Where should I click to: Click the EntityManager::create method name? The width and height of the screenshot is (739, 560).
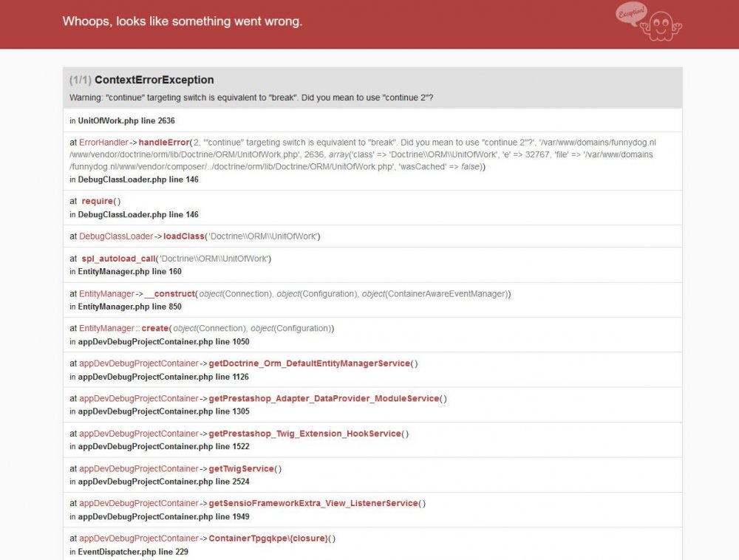click(157, 329)
